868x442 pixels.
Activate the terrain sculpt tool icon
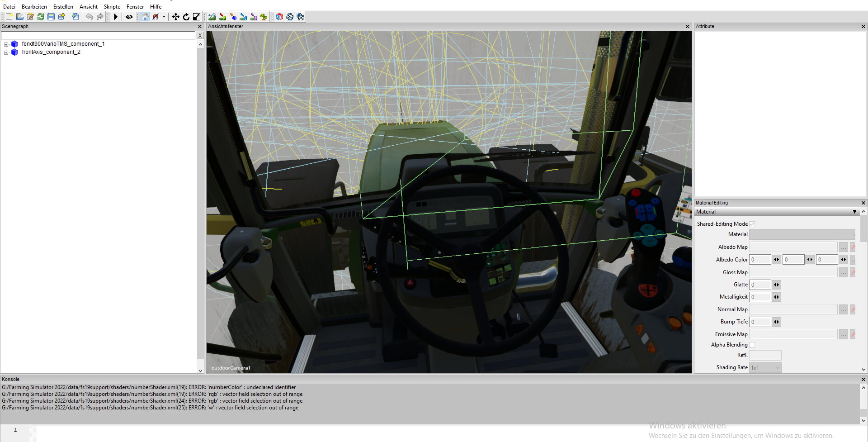pos(212,17)
